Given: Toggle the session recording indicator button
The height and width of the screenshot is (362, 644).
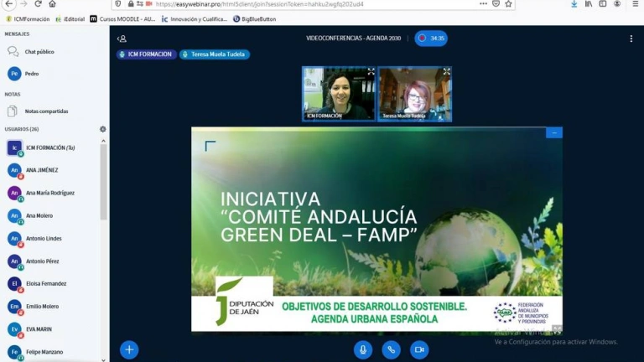Looking at the screenshot, I should tap(431, 39).
